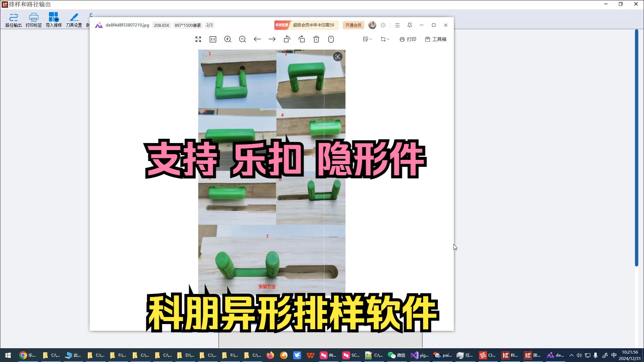644x362 pixels.
Task: Click 路径输出 in the nesting toolbar
Action: [13, 20]
